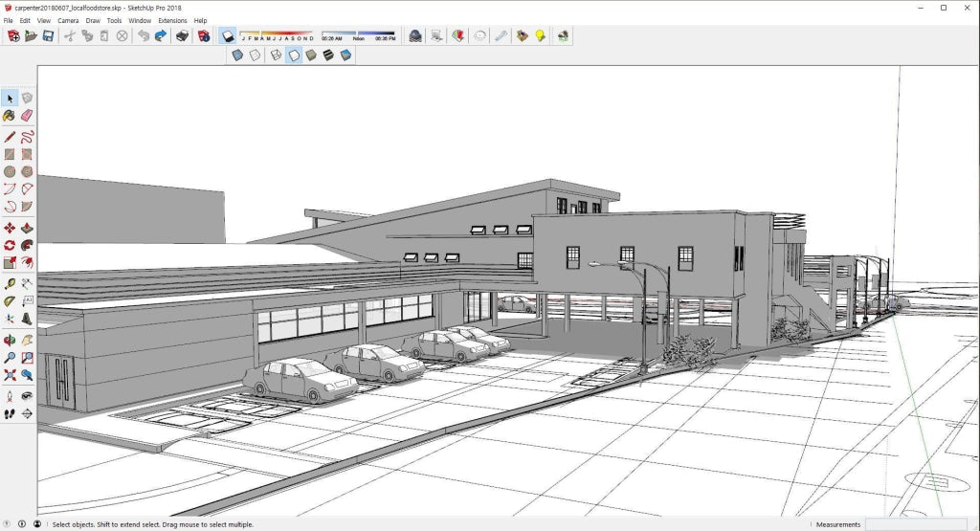Choose the Move tool
The height and width of the screenshot is (531, 980).
(10, 228)
